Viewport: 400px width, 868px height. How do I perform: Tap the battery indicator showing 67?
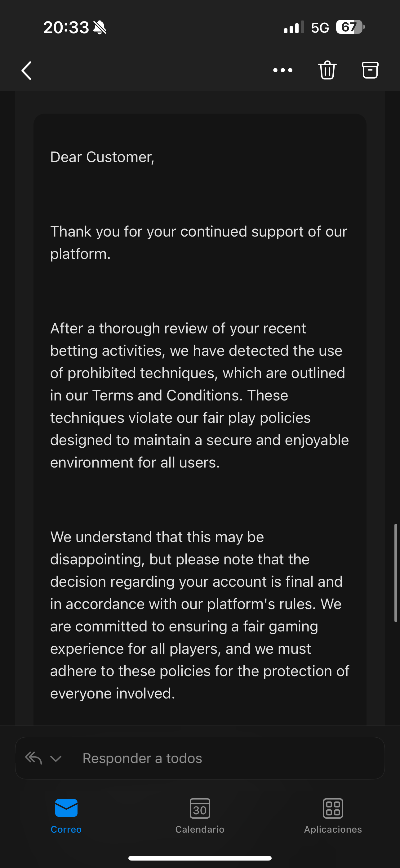350,27
